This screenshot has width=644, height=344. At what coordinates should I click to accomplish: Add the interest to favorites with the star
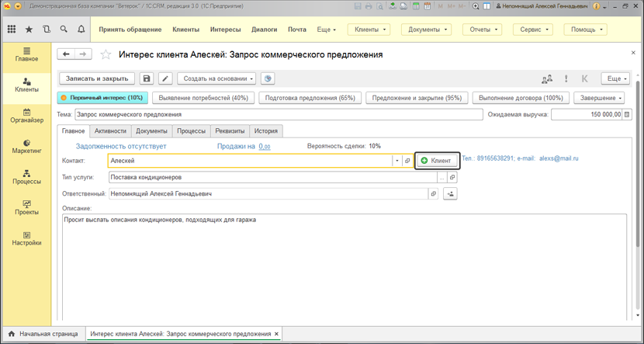(x=106, y=55)
